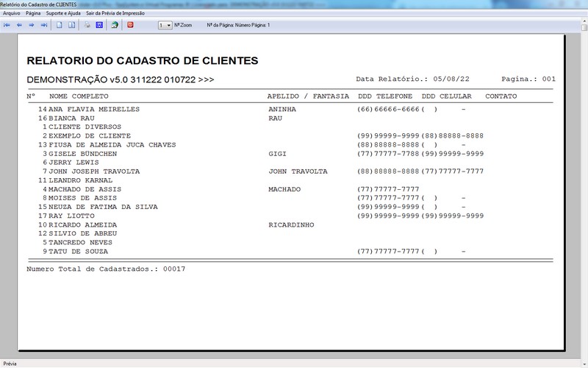588x368 pixels.
Task: Click Pagina.: 001 text
Action: click(x=528, y=79)
